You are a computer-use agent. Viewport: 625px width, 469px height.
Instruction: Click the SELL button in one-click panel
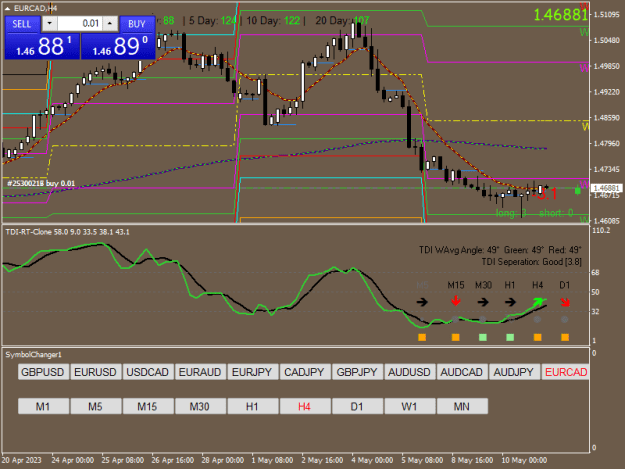click(22, 24)
